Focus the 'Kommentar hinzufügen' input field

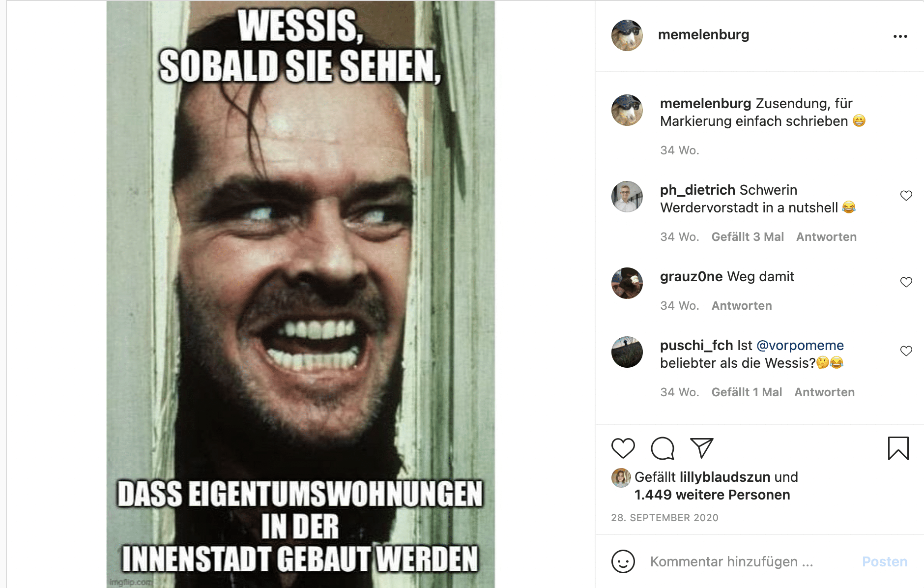tap(751, 561)
